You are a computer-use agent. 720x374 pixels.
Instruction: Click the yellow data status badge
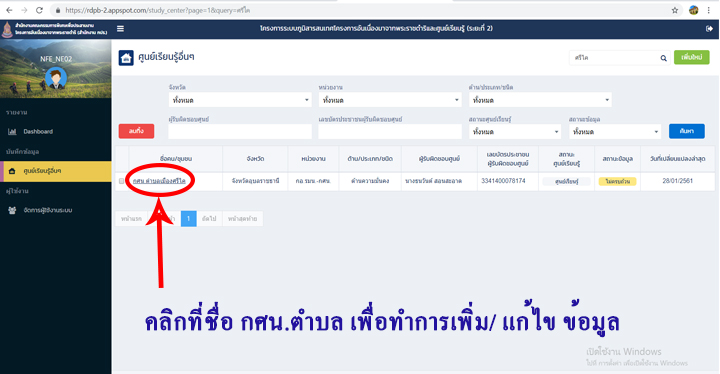(x=618, y=181)
